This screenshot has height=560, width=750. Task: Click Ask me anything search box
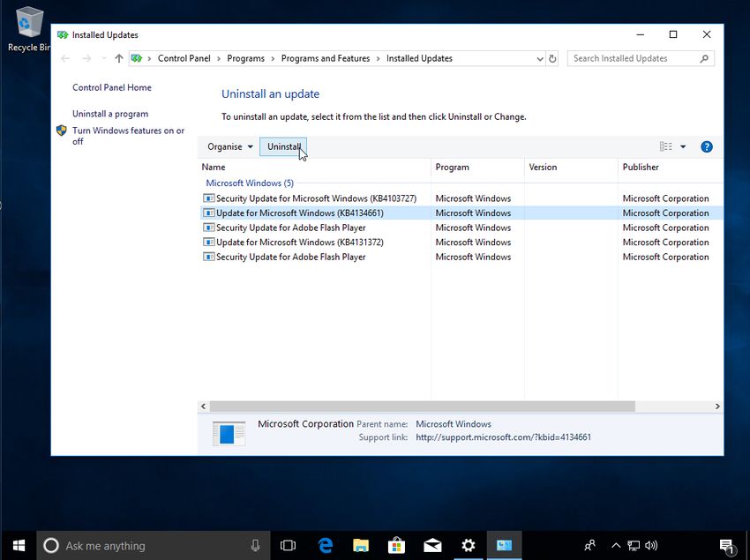click(x=153, y=545)
